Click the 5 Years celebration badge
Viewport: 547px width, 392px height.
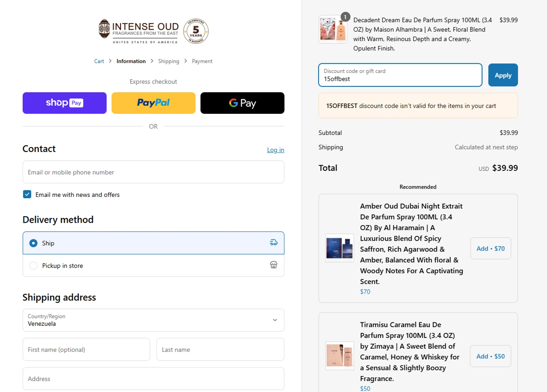[196, 31]
